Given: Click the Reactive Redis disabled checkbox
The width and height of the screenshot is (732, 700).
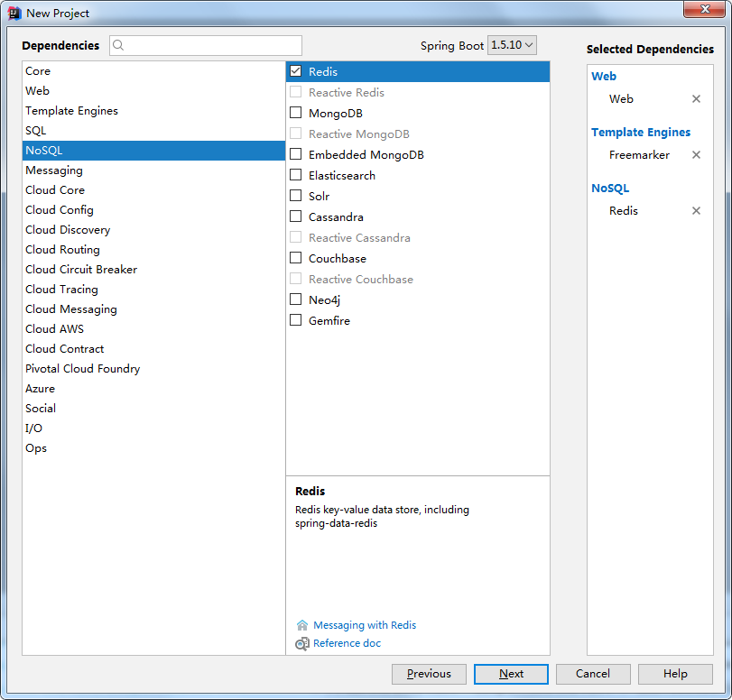Looking at the screenshot, I should tap(295, 92).
